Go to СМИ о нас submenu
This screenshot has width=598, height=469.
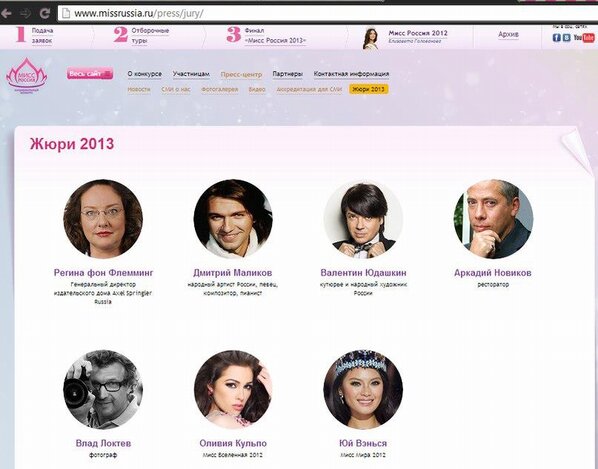point(176,90)
